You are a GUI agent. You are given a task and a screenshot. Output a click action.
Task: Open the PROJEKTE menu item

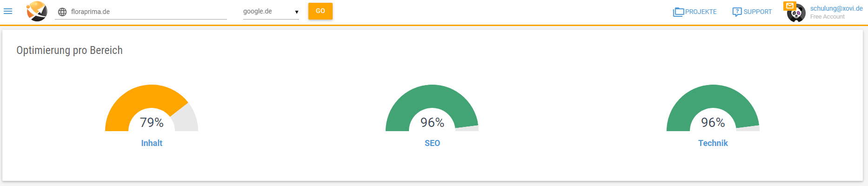pyautogui.click(x=695, y=12)
